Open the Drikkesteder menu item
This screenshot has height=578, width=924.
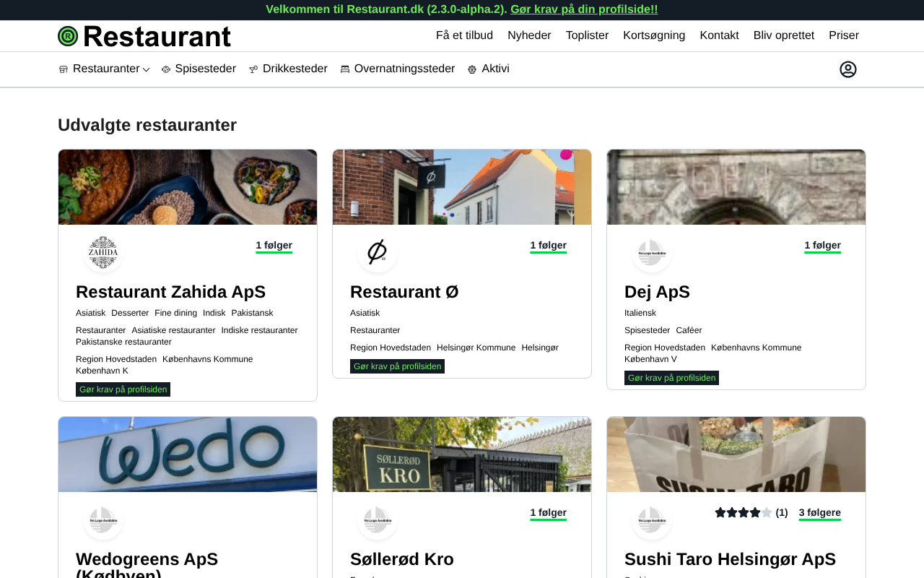point(295,69)
